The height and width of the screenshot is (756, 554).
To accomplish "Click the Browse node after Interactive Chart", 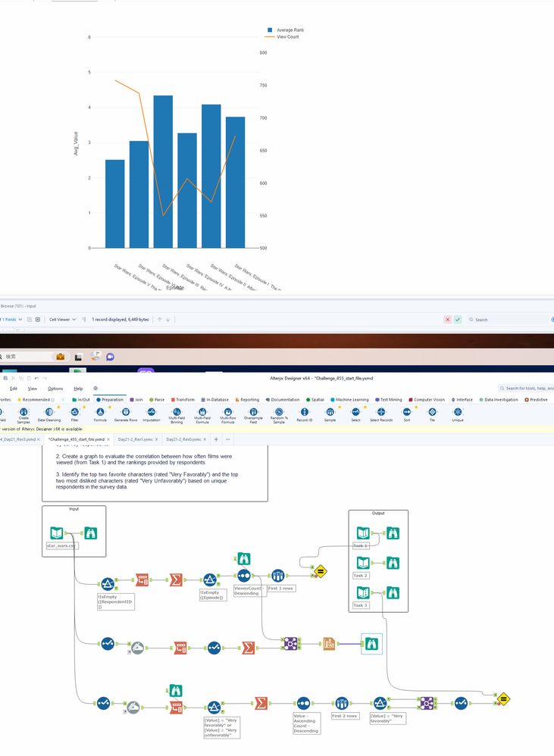I will click(371, 644).
